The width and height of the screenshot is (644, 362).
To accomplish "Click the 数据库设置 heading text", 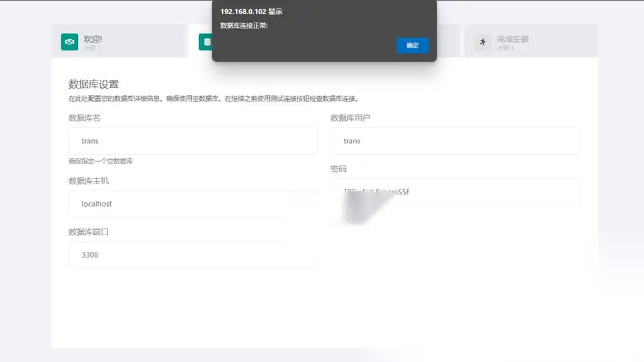I will (x=93, y=84).
